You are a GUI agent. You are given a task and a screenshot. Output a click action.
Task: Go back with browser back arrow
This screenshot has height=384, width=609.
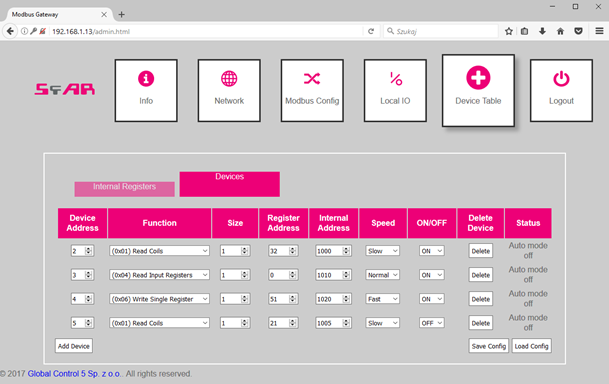10,31
